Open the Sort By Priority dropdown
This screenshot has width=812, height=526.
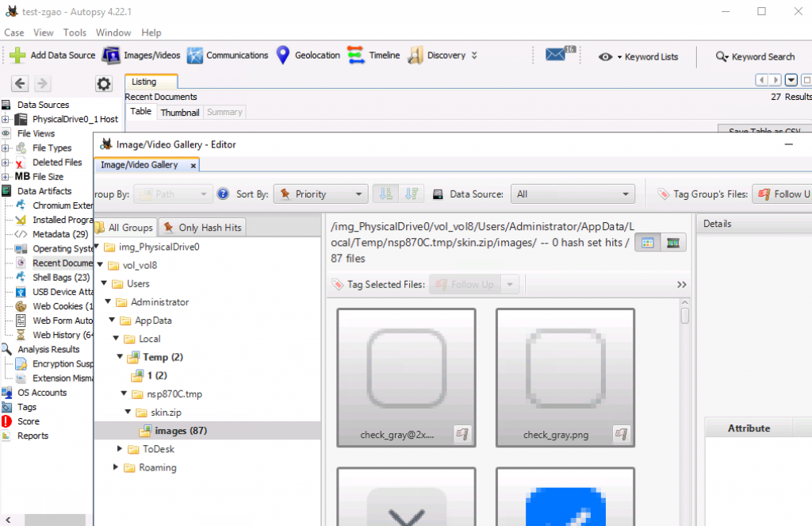320,194
